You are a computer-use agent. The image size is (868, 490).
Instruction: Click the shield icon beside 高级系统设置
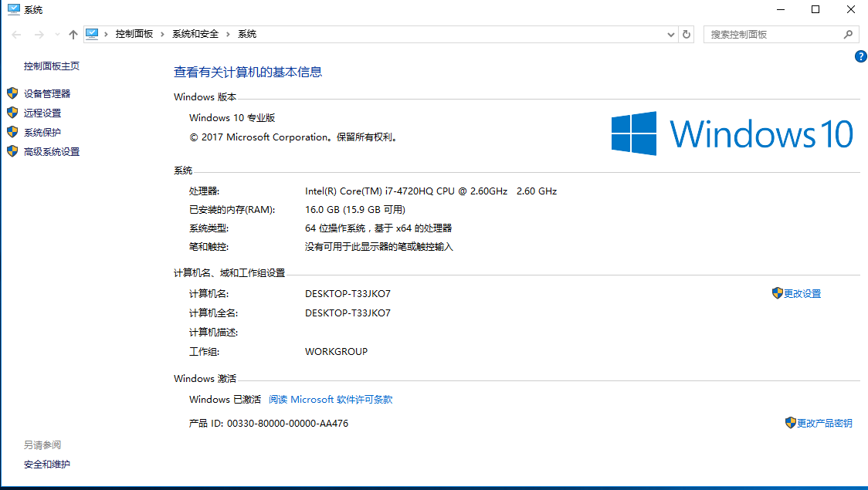pyautogui.click(x=12, y=151)
